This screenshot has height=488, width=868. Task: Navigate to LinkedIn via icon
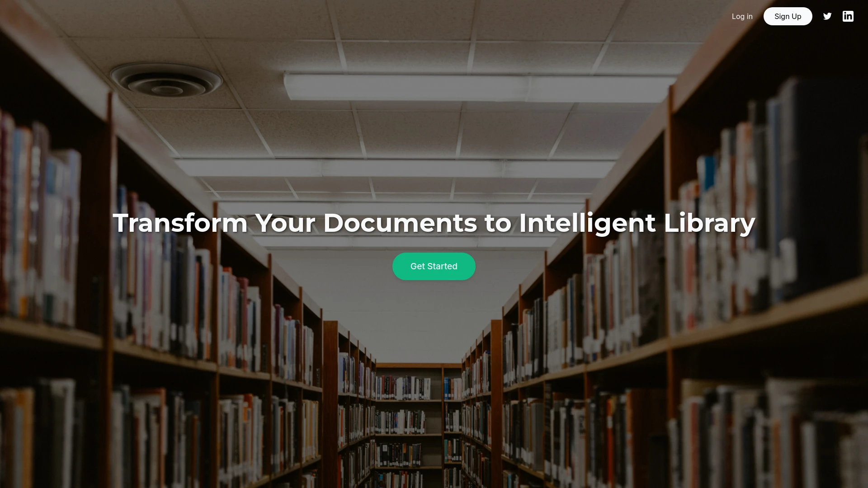(848, 16)
